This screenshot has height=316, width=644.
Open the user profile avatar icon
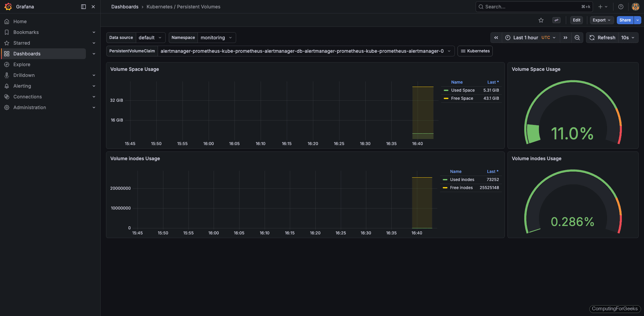[635, 6]
